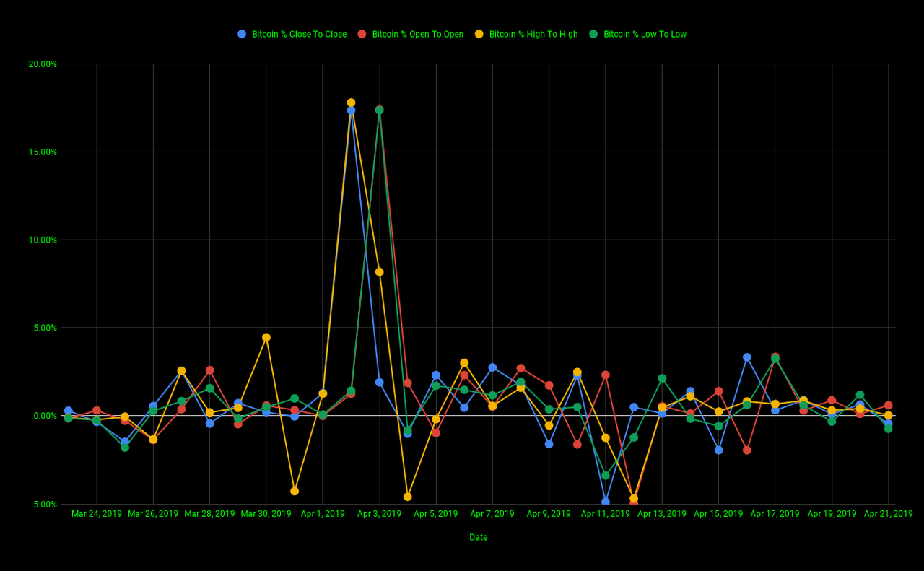Click the x-axis label Mar 24, 2019
The height and width of the screenshot is (571, 924).
(x=97, y=514)
